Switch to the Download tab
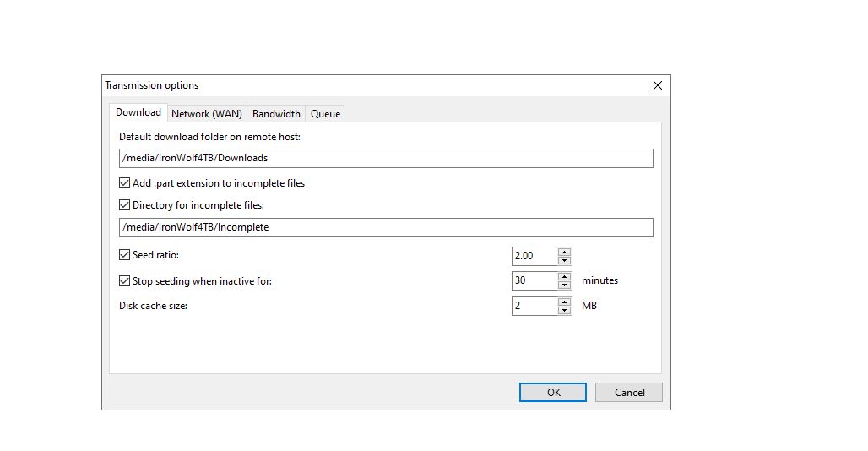The height and width of the screenshot is (451, 868). pos(138,112)
